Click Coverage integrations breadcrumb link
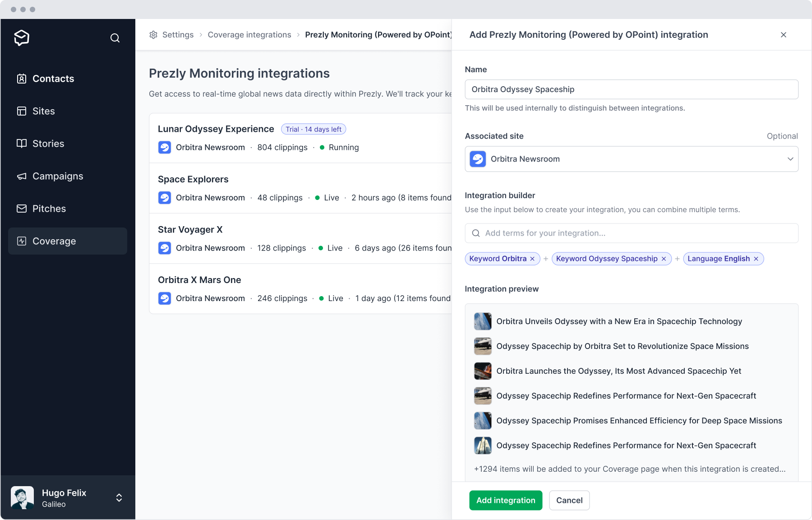Image resolution: width=812 pixels, height=520 pixels. click(249, 35)
